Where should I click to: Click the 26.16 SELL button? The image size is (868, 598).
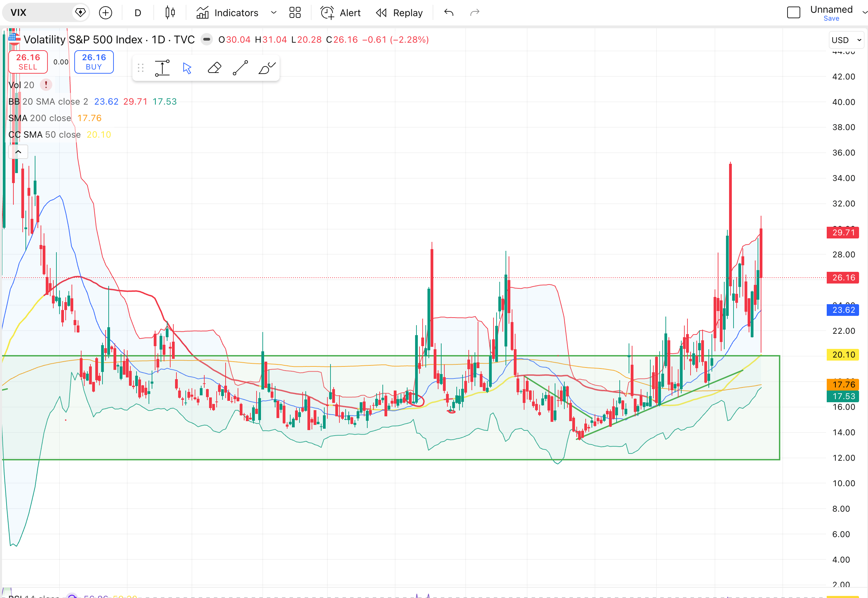coord(28,62)
